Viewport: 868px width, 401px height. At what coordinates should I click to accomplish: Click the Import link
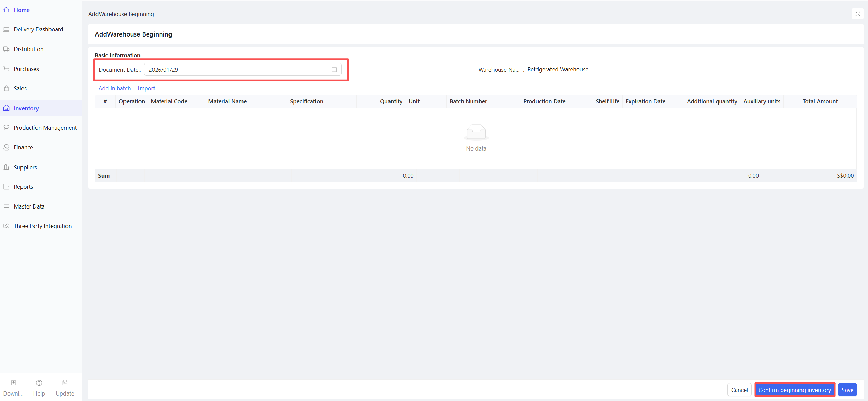tap(146, 88)
